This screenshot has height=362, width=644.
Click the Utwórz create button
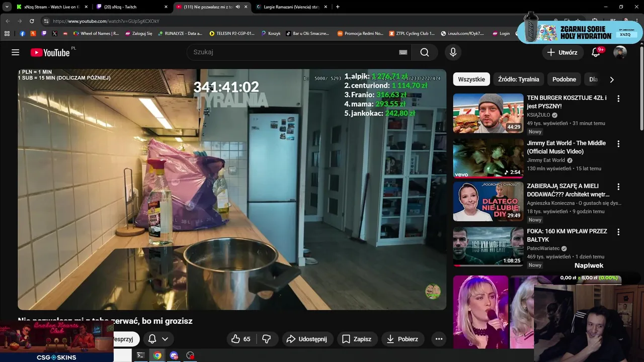coord(562,52)
